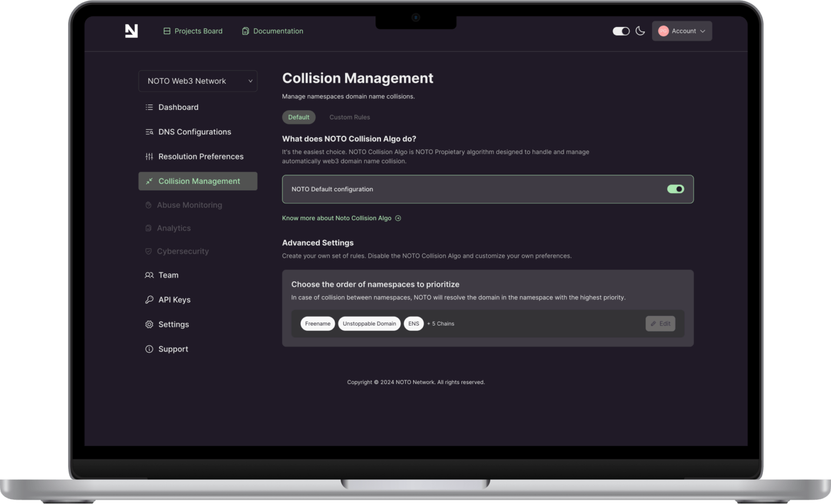Click the DNS Configurations icon in the sidebar
The width and height of the screenshot is (831, 504).
(149, 131)
